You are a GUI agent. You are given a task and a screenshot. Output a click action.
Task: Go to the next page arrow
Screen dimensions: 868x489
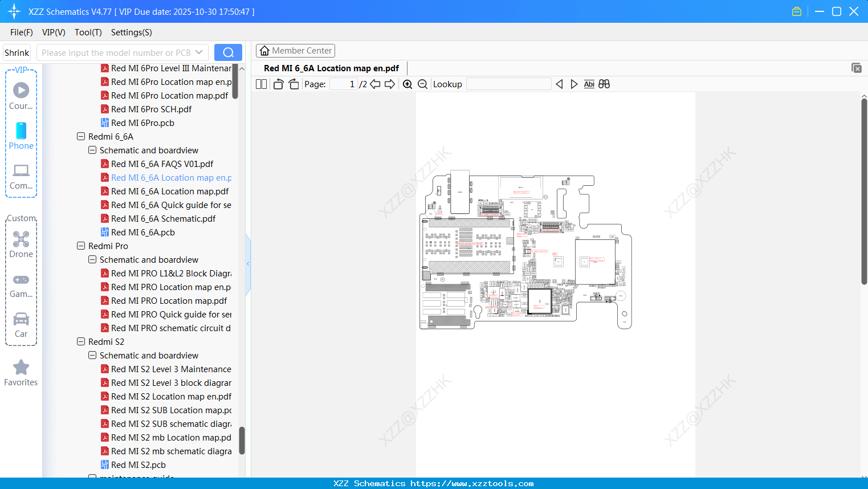pos(390,84)
